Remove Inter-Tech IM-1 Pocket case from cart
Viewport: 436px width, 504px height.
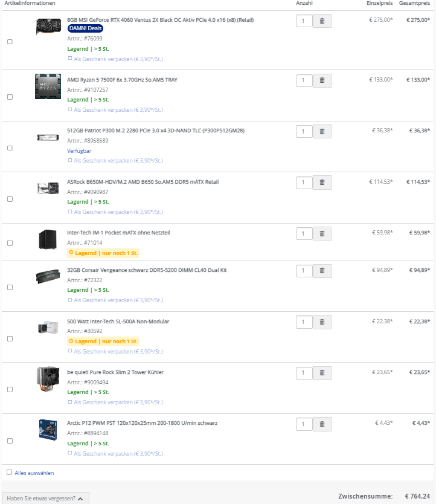(x=322, y=234)
